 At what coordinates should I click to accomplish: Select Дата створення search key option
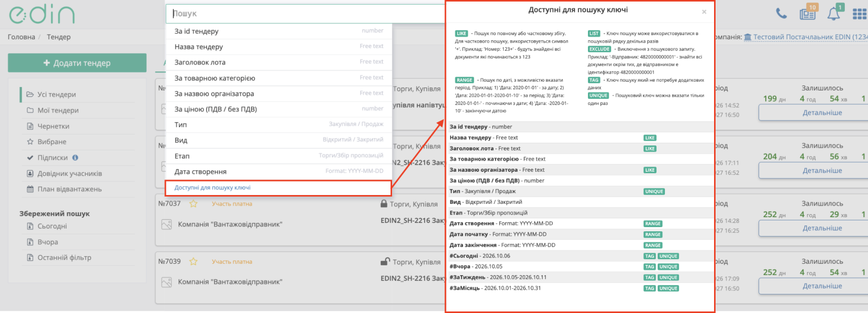(x=279, y=172)
